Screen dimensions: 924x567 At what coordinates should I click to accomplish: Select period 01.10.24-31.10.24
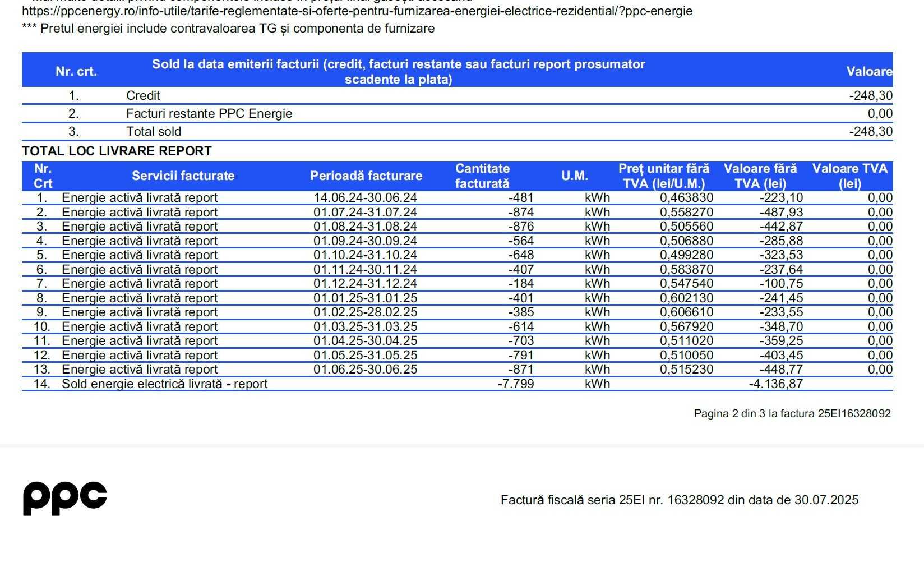(x=366, y=255)
